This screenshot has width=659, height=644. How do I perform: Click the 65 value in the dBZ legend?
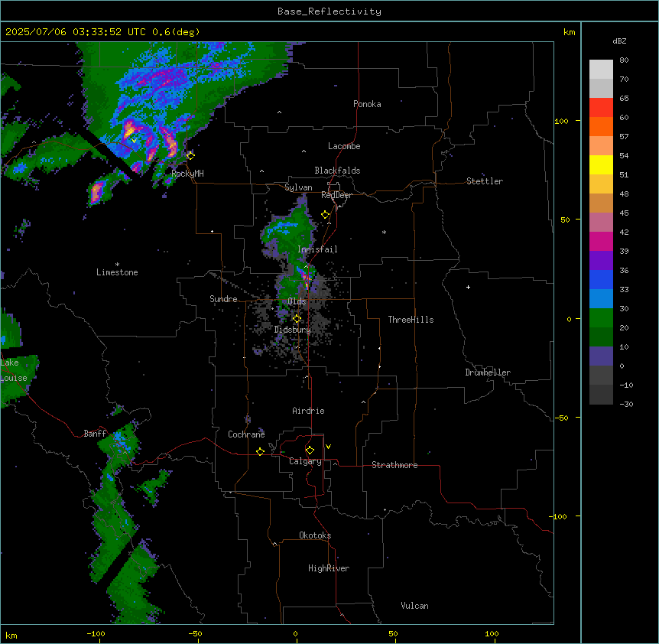[624, 99]
